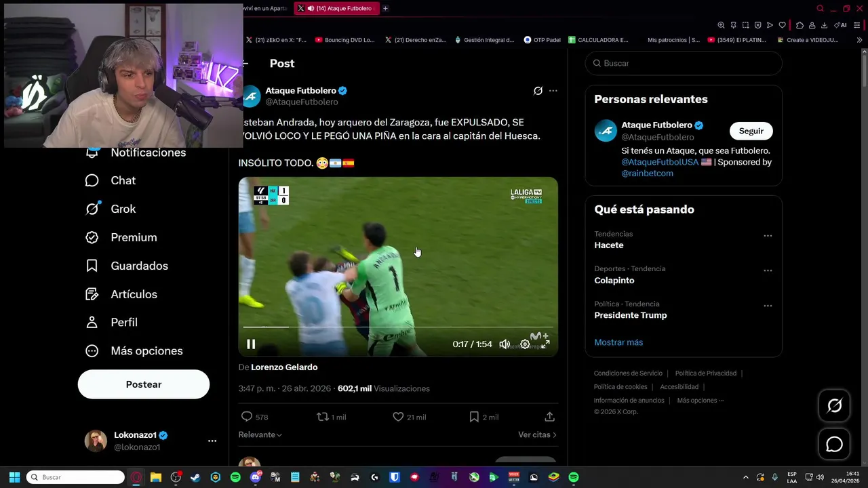Expand the Relevante sort dropdown
The image size is (868, 488).
click(x=260, y=434)
